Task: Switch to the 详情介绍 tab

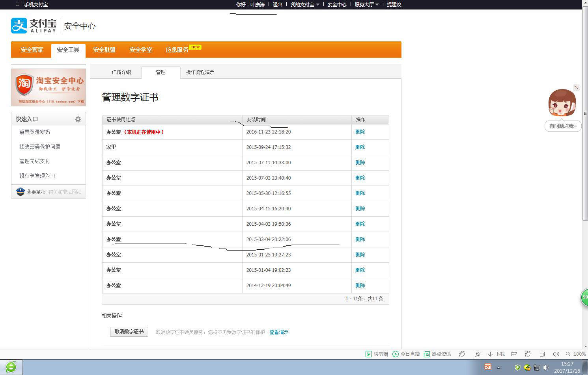Action: pos(121,72)
